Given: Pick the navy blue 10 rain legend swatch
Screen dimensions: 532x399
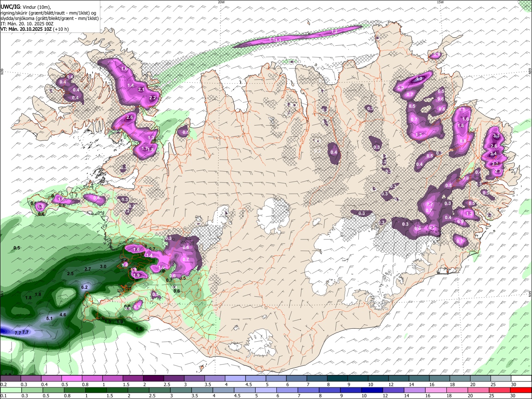Looking at the screenshot, I should 372,391.
